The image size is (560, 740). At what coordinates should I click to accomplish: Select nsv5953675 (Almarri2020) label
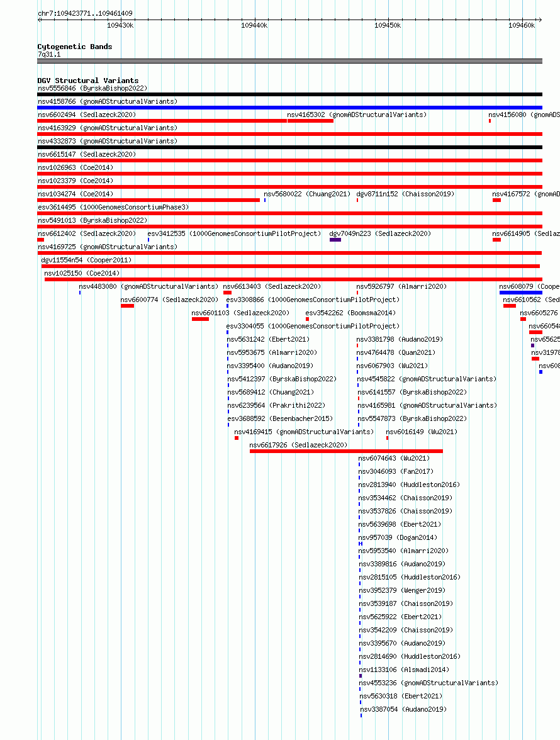(272, 352)
